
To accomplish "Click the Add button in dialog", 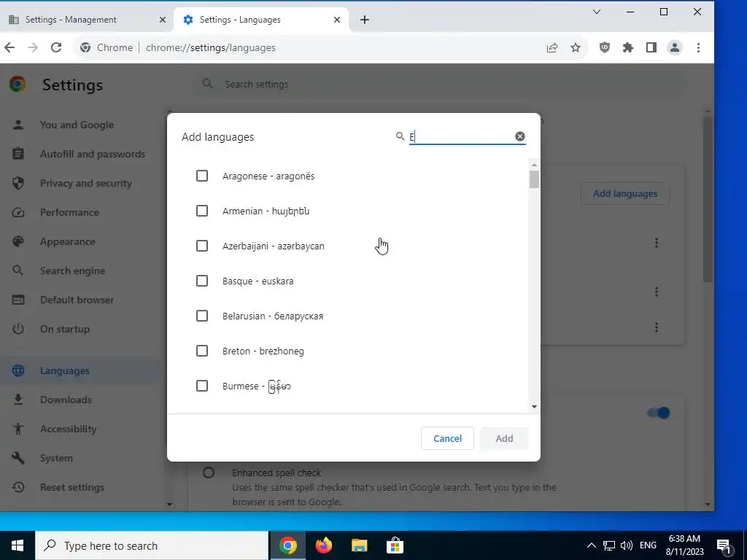I will (504, 438).
